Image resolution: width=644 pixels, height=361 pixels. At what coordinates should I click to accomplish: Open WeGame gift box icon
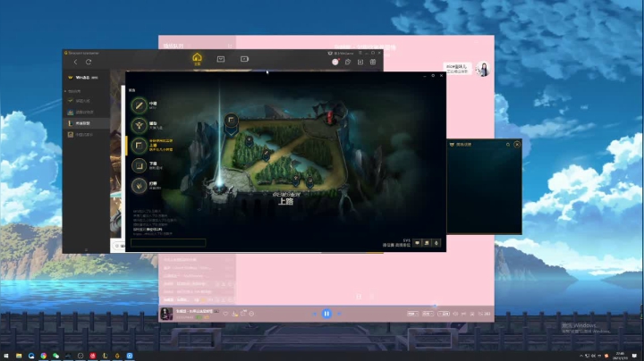point(373,62)
